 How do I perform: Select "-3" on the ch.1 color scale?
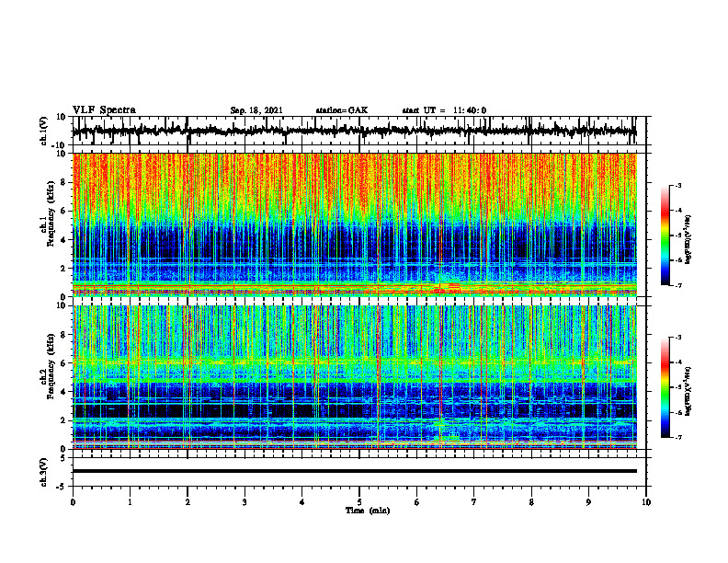677,185
